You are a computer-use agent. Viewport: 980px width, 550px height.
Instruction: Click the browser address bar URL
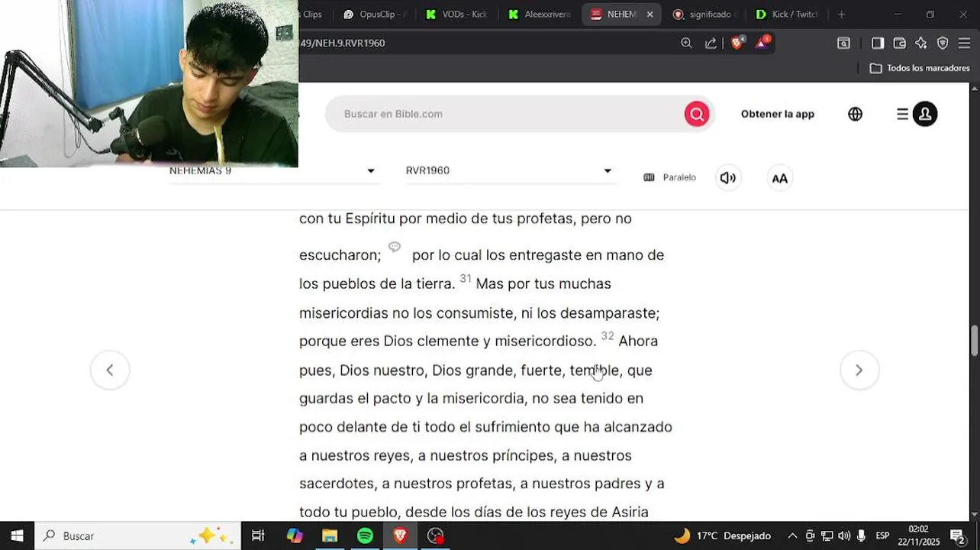pos(343,43)
